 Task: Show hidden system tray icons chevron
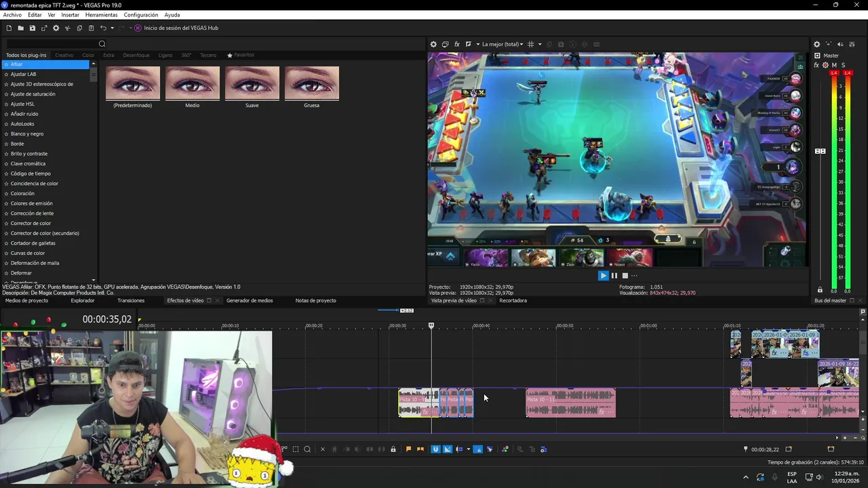(x=746, y=476)
